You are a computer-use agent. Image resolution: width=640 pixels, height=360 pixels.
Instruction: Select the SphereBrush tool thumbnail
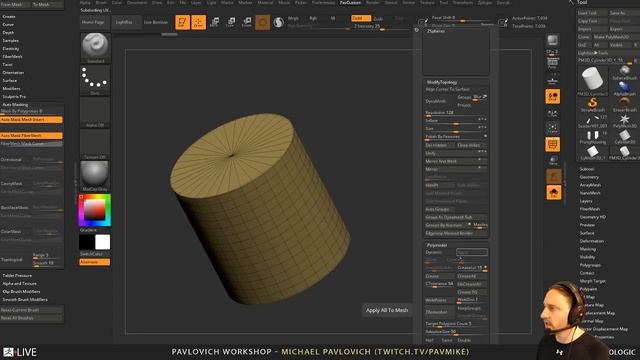(624, 73)
